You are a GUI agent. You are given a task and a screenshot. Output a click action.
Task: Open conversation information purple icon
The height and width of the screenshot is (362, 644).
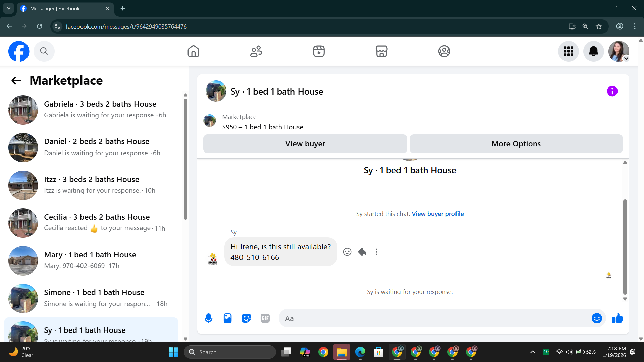click(612, 91)
